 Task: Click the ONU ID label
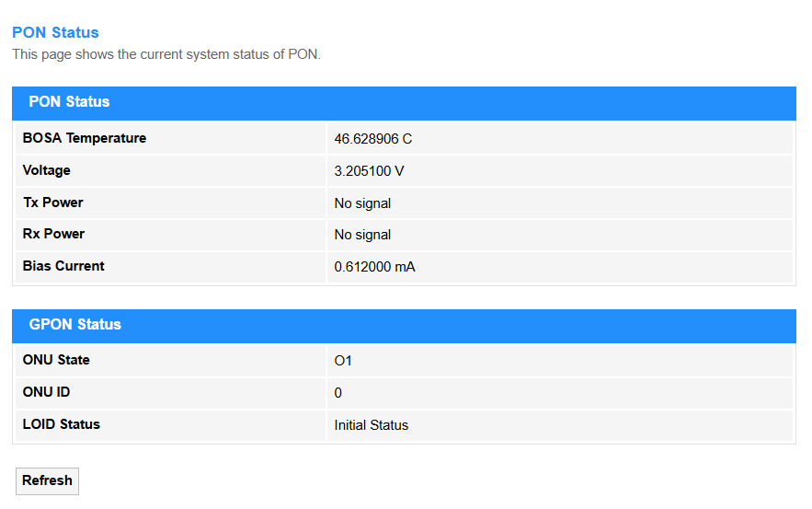click(46, 392)
